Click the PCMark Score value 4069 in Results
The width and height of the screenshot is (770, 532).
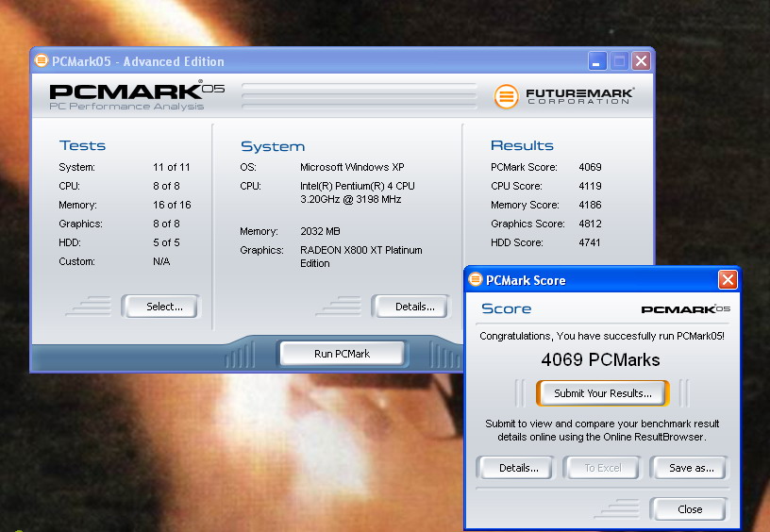pyautogui.click(x=591, y=167)
